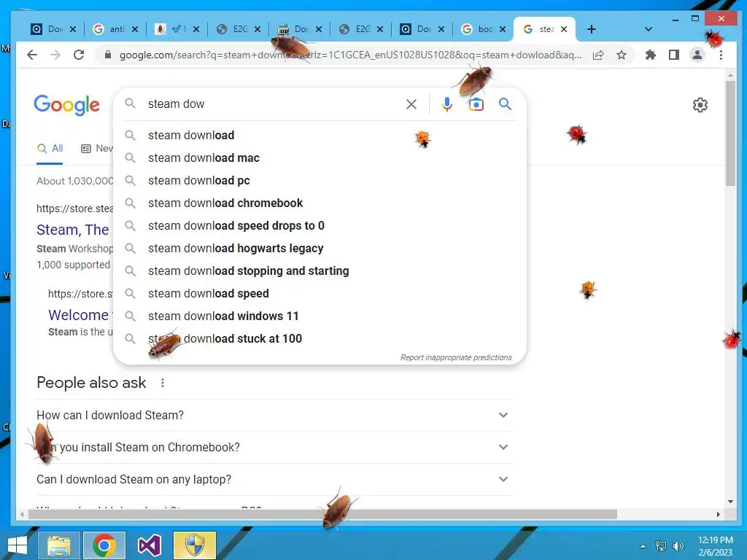Switch to the News results tab
Image resolution: width=747 pixels, height=560 pixels.
pos(98,149)
